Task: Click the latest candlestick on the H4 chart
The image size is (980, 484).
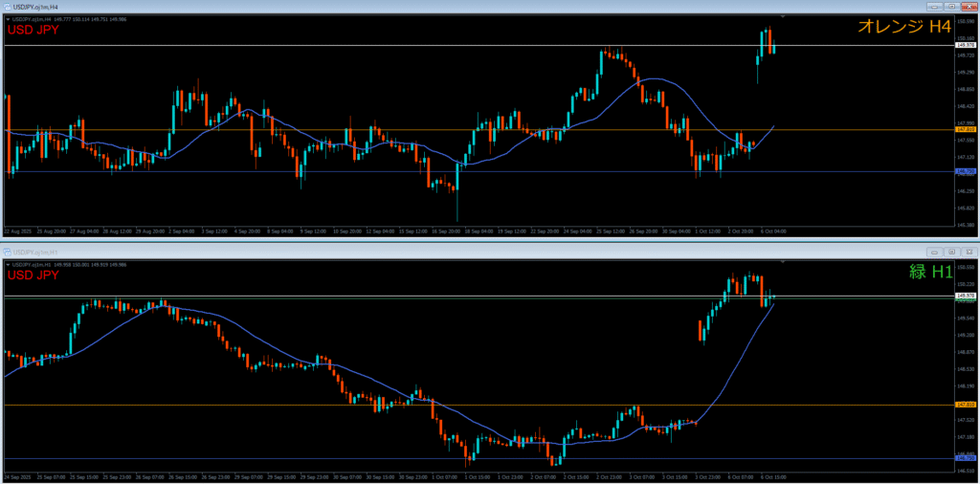Action: (773, 43)
